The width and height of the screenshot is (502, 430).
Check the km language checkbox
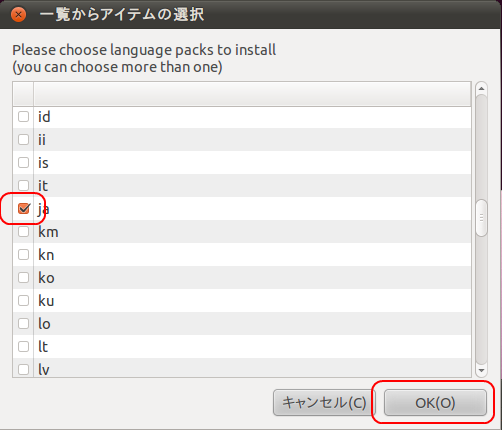[x=23, y=232]
